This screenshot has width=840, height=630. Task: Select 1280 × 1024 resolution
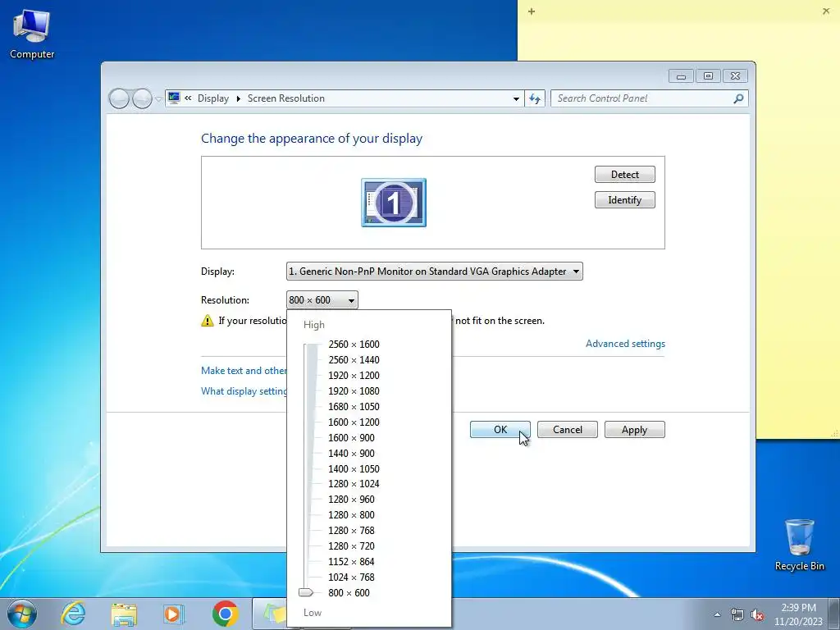tap(354, 484)
